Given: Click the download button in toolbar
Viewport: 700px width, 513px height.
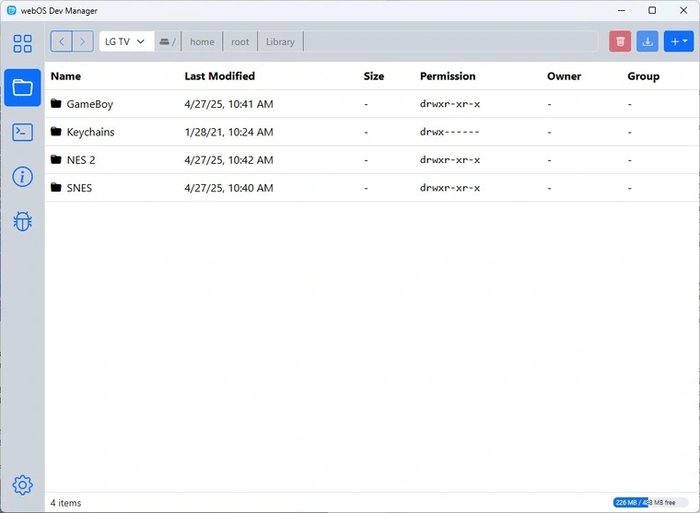Looking at the screenshot, I should click(648, 42).
